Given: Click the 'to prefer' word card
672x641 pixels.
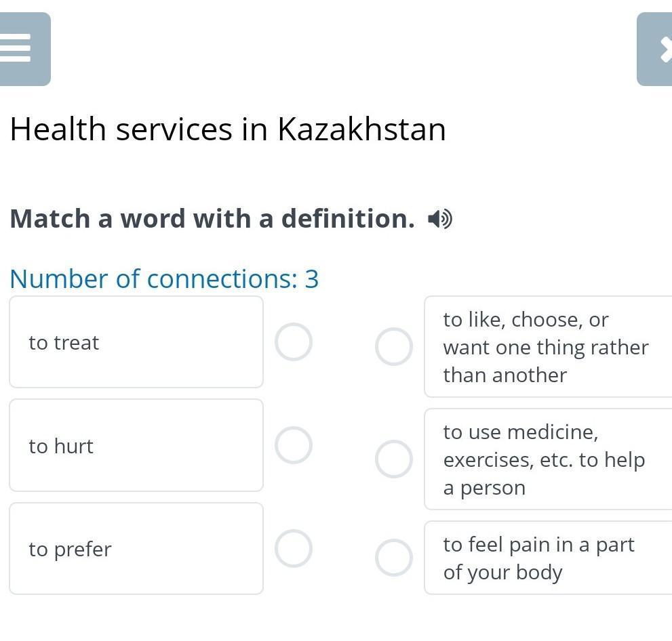Looking at the screenshot, I should (136, 549).
